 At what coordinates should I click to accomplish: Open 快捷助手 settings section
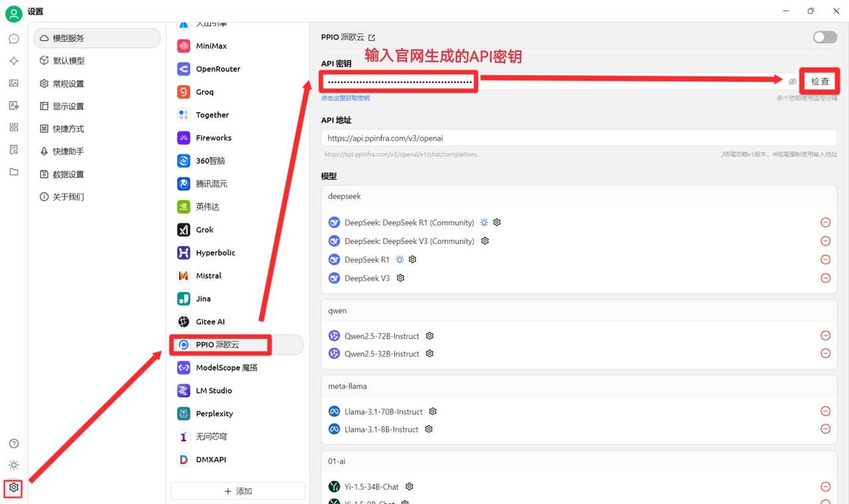point(97,151)
